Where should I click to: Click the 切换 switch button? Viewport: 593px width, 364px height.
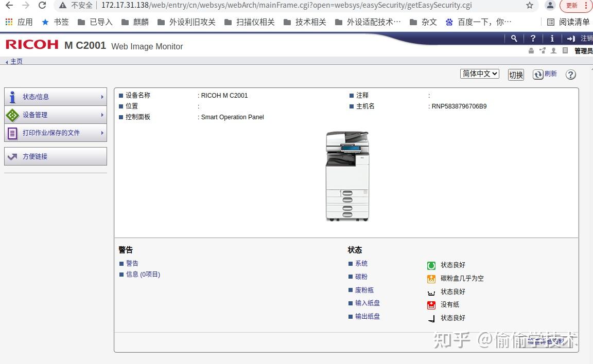point(516,75)
